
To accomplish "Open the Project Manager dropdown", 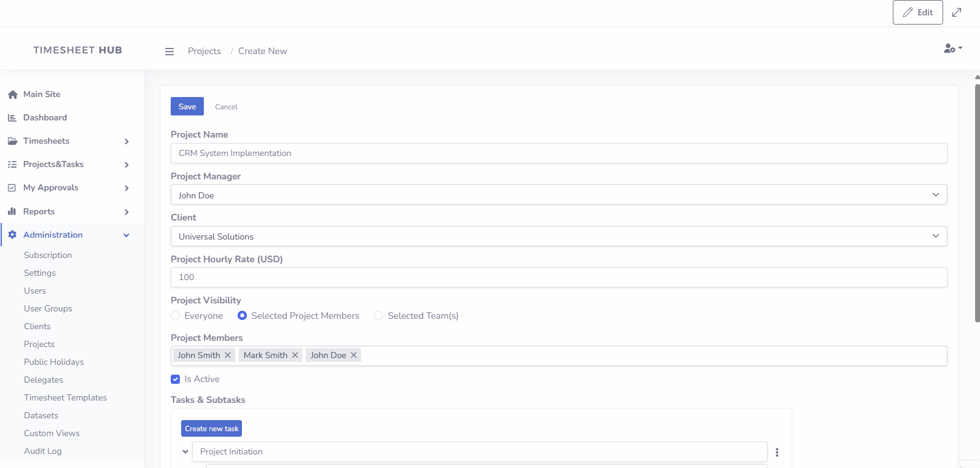I will (558, 195).
